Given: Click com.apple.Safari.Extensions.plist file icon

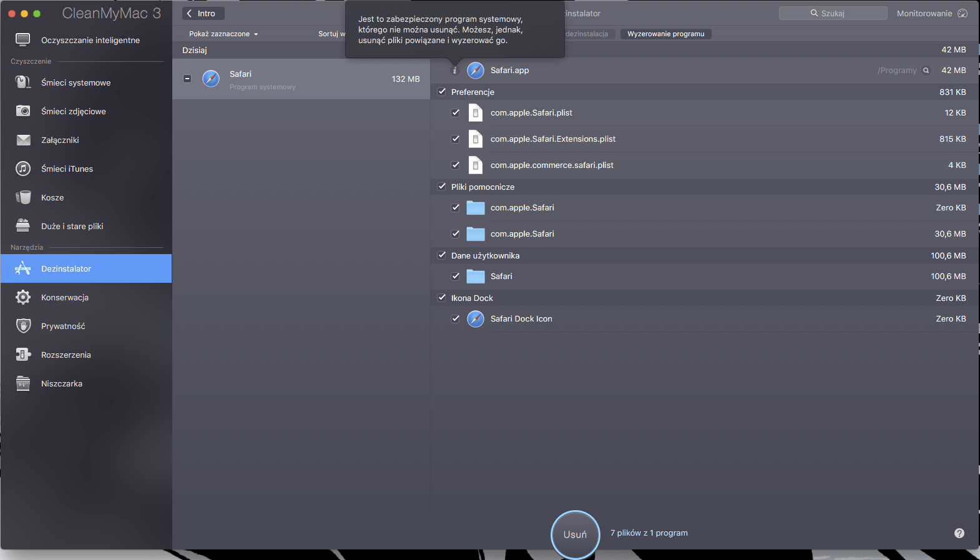Looking at the screenshot, I should click(x=476, y=139).
